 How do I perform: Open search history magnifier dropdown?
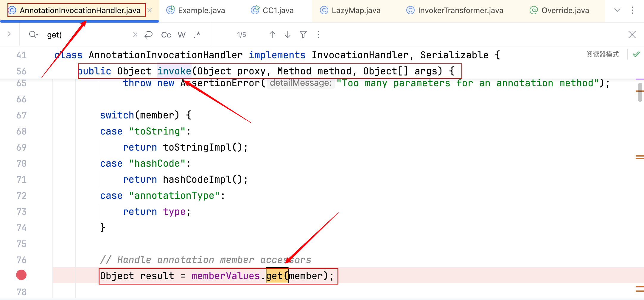34,35
